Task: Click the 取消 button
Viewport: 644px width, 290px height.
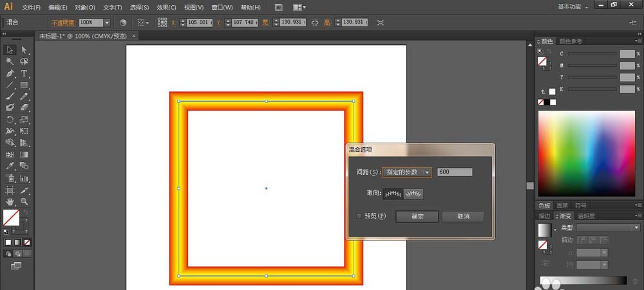Action: pyautogui.click(x=462, y=217)
